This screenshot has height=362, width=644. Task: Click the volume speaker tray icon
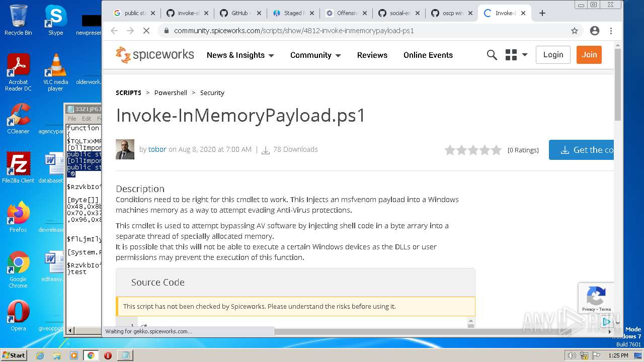[x=572, y=355]
